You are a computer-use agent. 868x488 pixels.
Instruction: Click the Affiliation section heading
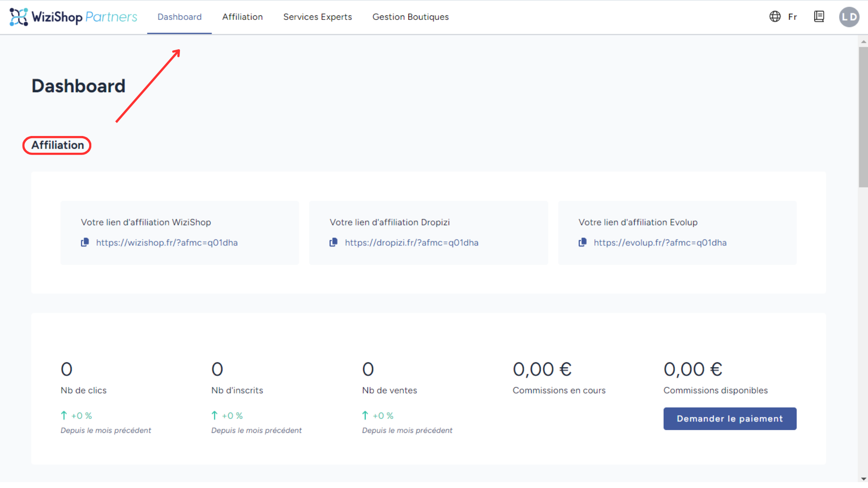[x=57, y=145]
